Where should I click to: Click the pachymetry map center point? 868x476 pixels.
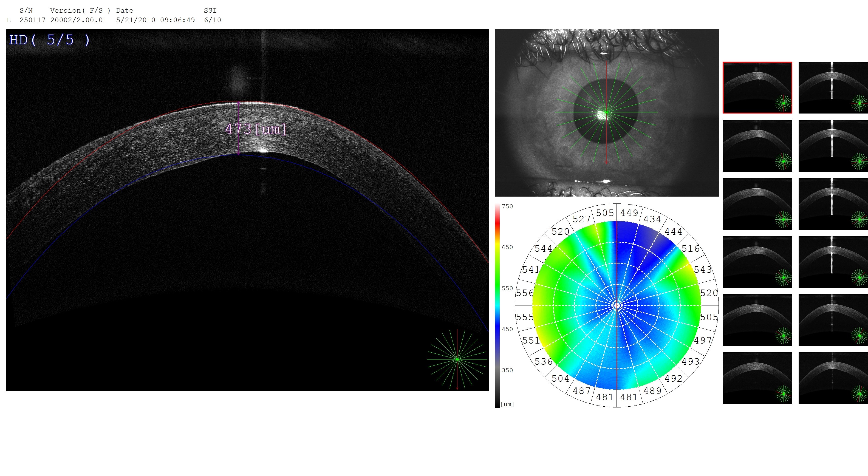point(617,305)
